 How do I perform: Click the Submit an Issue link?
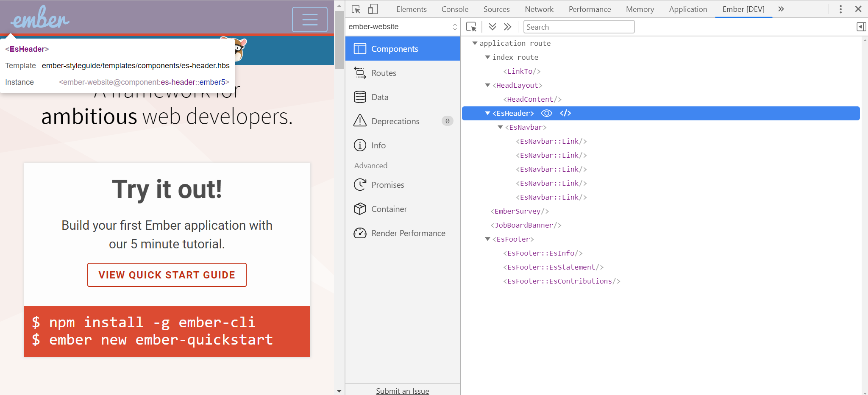402,391
